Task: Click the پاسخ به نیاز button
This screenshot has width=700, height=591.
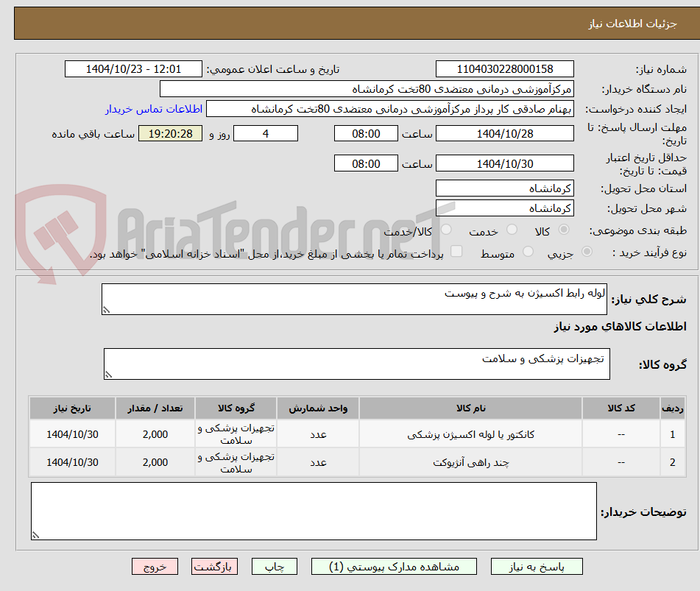Action: tap(537, 567)
